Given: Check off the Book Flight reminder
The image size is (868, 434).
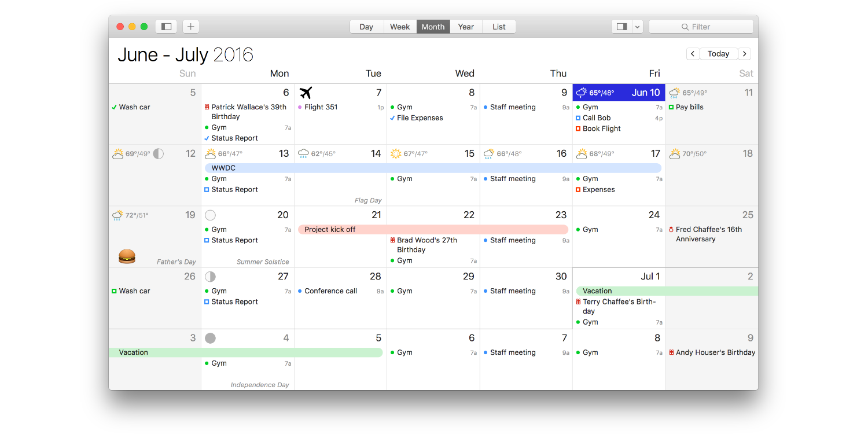Looking at the screenshot, I should pyautogui.click(x=578, y=129).
